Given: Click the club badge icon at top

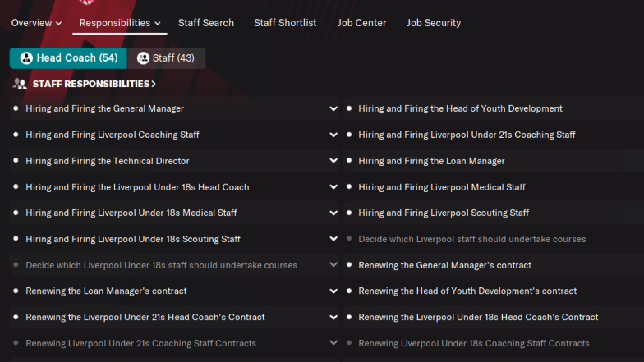Looking at the screenshot, I should (87, 2).
